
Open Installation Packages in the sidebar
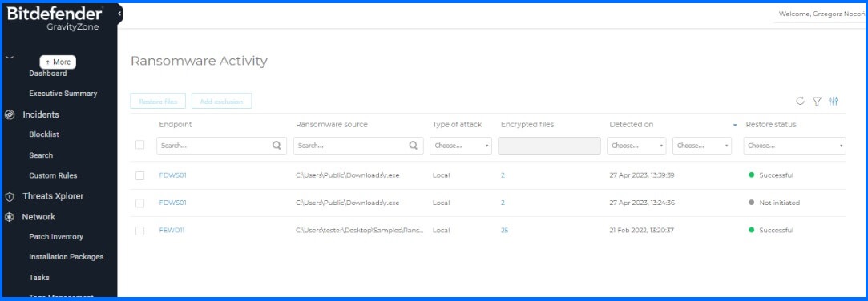point(67,257)
